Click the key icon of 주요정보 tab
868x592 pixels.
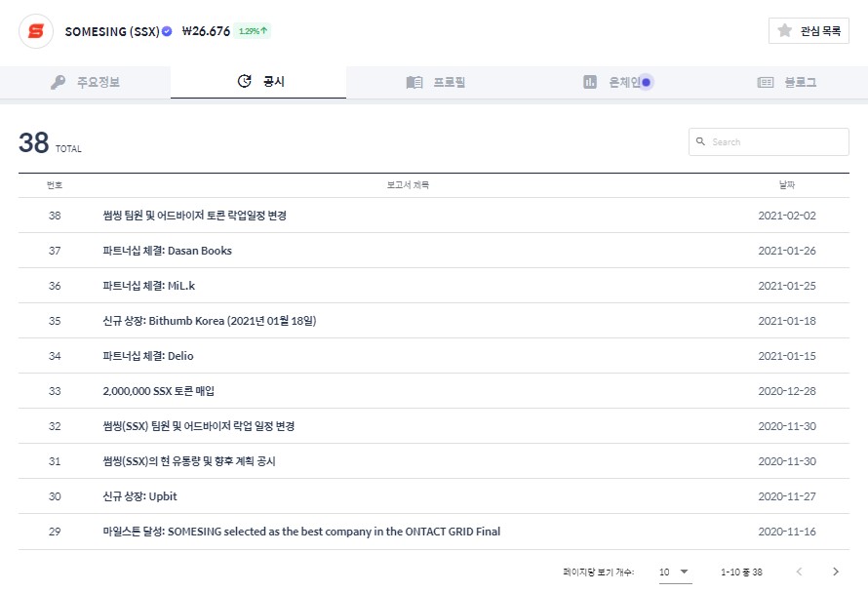pyautogui.click(x=58, y=82)
